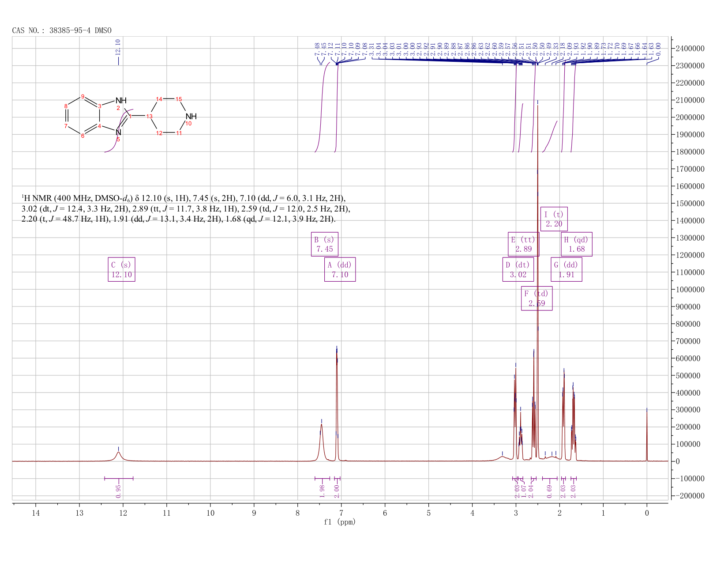Click the integral value 2.00

(x=337, y=491)
